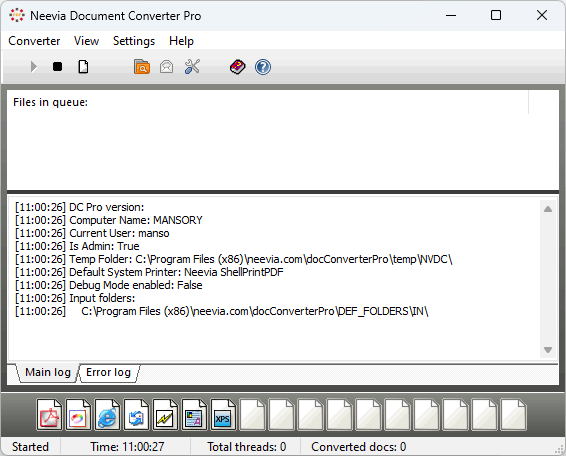Click the log scrollbar up arrow

pos(548,209)
